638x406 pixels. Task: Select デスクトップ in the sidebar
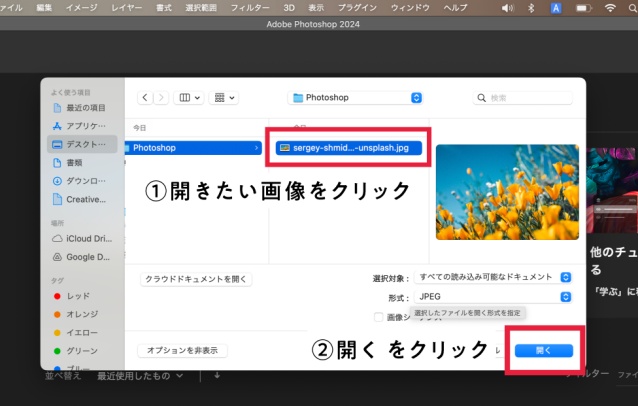coord(82,144)
